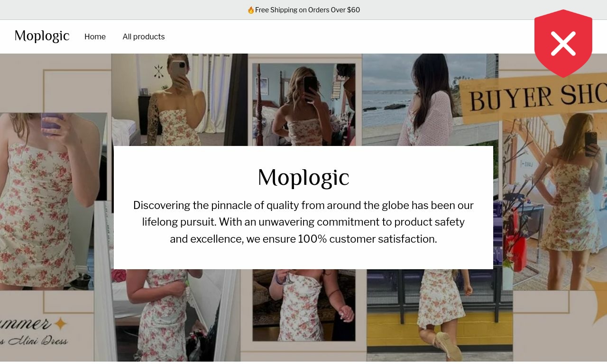Click the large Moplogic heading in white card
Screen dimensions: 607x364
pos(303,178)
